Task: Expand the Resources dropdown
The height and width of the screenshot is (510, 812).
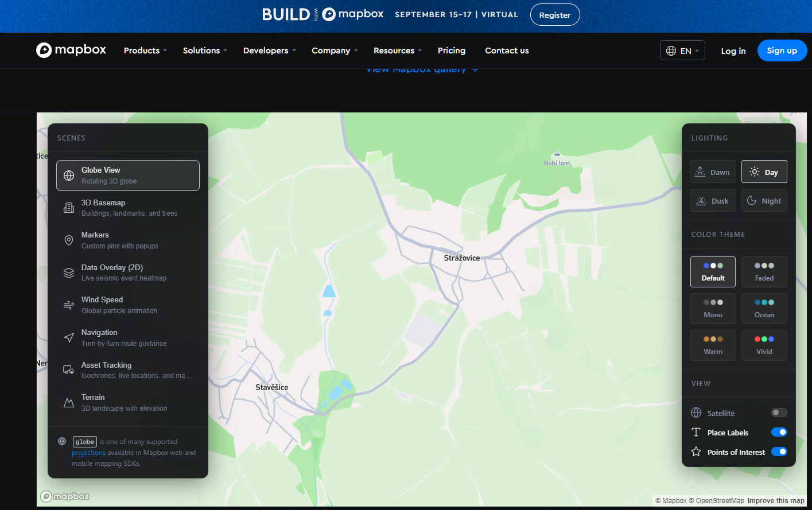Action: (398, 50)
